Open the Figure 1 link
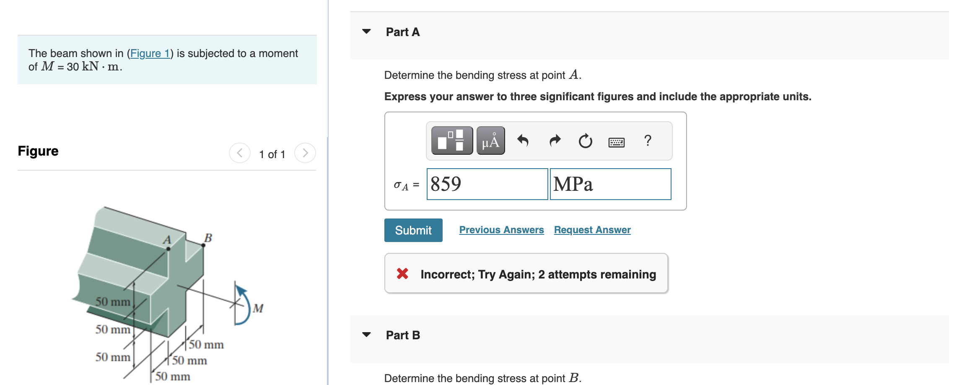The image size is (980, 385). coord(150,53)
